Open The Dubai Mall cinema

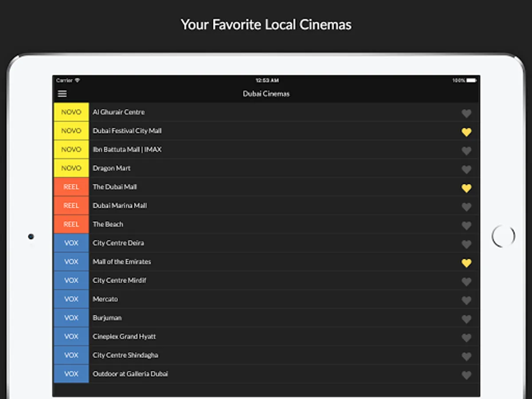[x=266, y=187]
